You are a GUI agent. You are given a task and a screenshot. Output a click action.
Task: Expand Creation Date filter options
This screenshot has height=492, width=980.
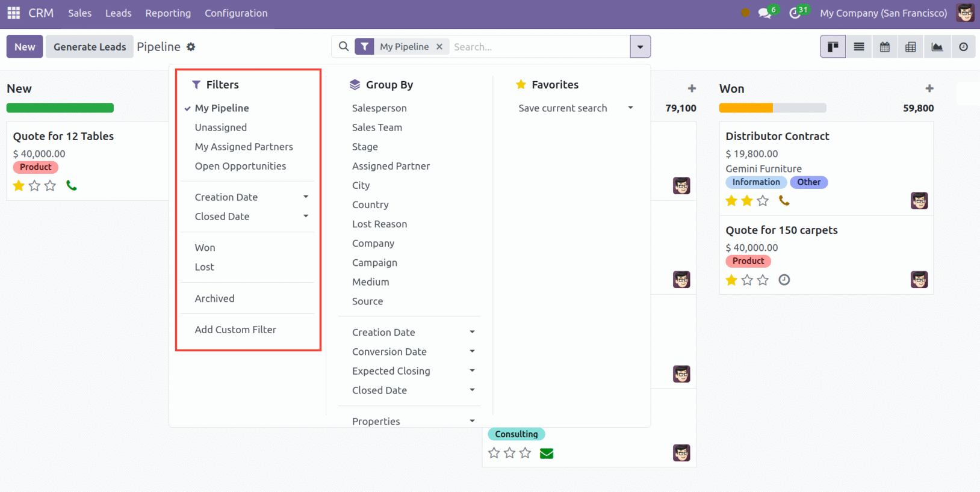(x=248, y=197)
